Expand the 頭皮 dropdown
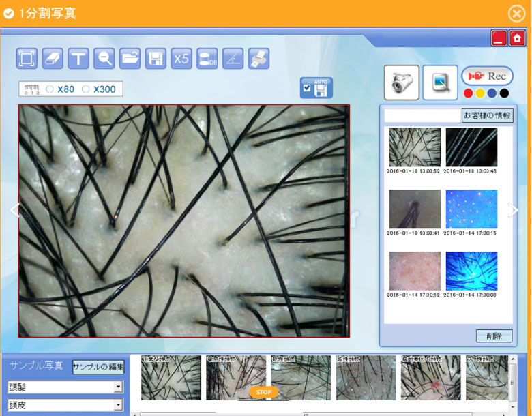The image size is (532, 416). coord(118,405)
